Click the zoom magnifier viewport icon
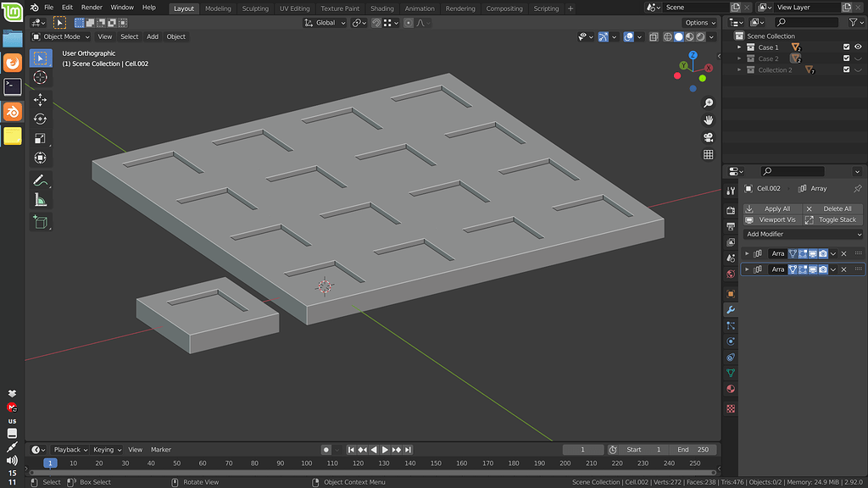 [x=708, y=103]
